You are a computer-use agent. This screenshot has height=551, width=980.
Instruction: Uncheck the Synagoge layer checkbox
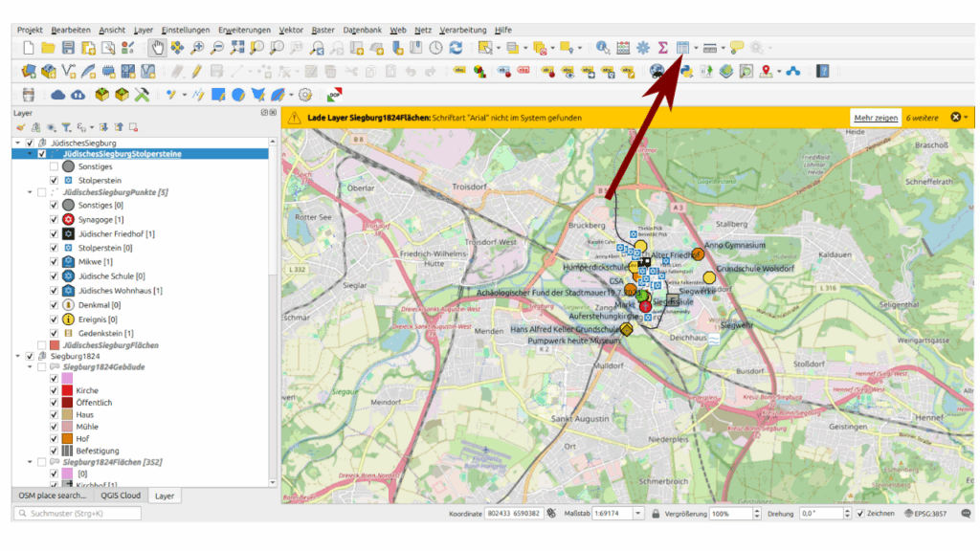tap(55, 220)
